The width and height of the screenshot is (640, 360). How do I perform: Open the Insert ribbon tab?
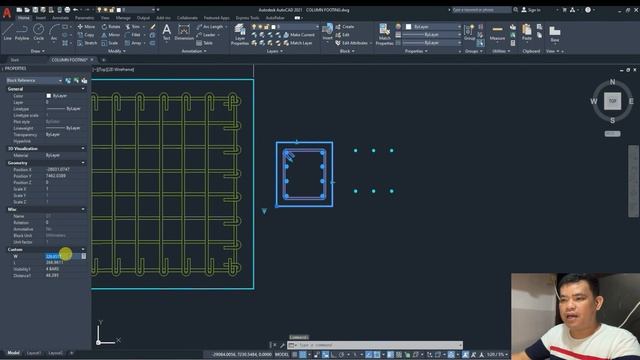[x=41, y=18]
